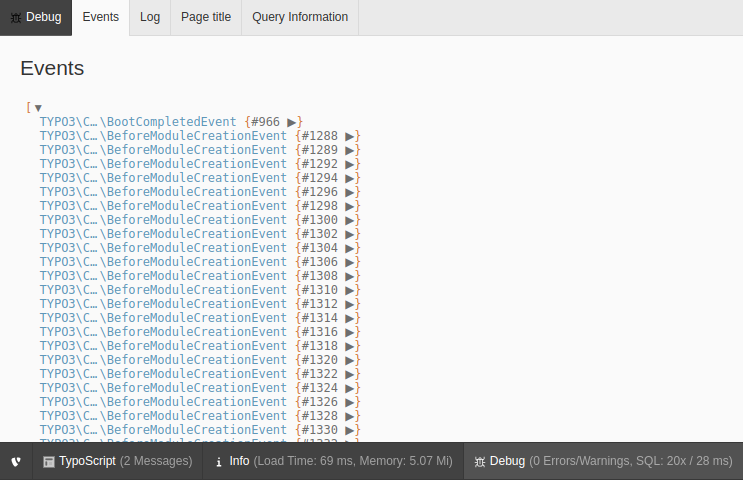
Task: Expand BeforeModuleCreationEvent #1300 object
Action: pos(350,220)
